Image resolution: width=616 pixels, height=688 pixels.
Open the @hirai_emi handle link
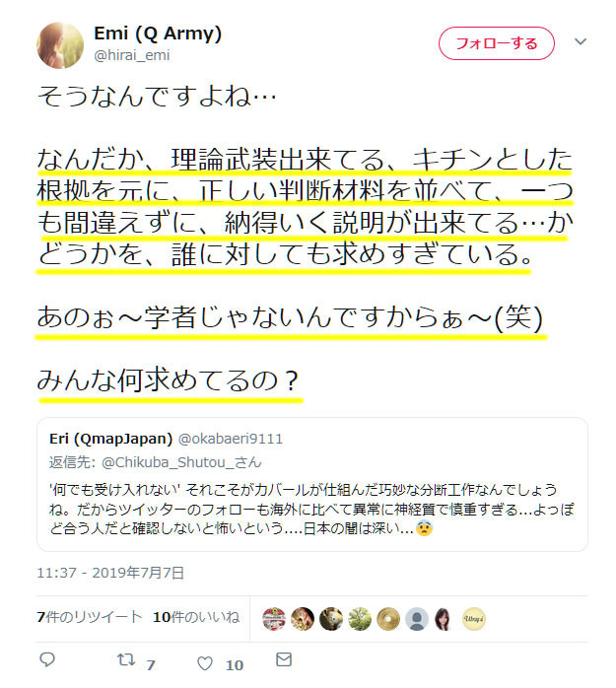[132, 55]
